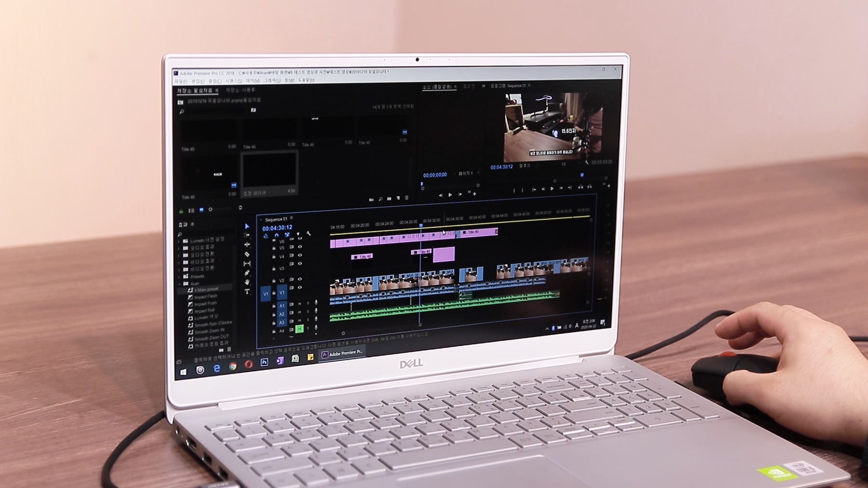
Task: Open Chrome from the taskbar
Action: [x=233, y=366]
